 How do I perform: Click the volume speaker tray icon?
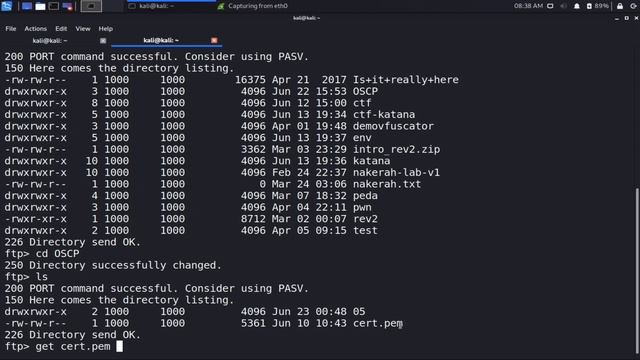pyautogui.click(x=564, y=6)
